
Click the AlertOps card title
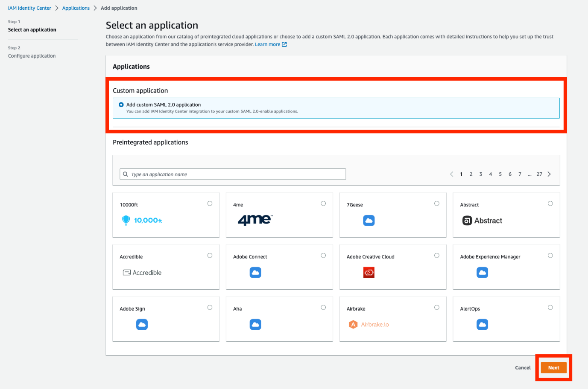click(x=470, y=309)
